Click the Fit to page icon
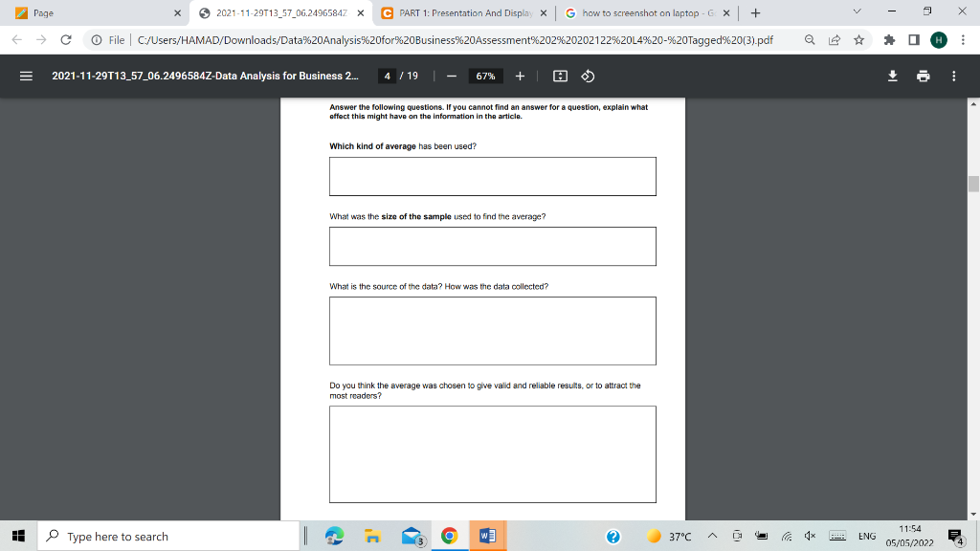 tap(561, 76)
